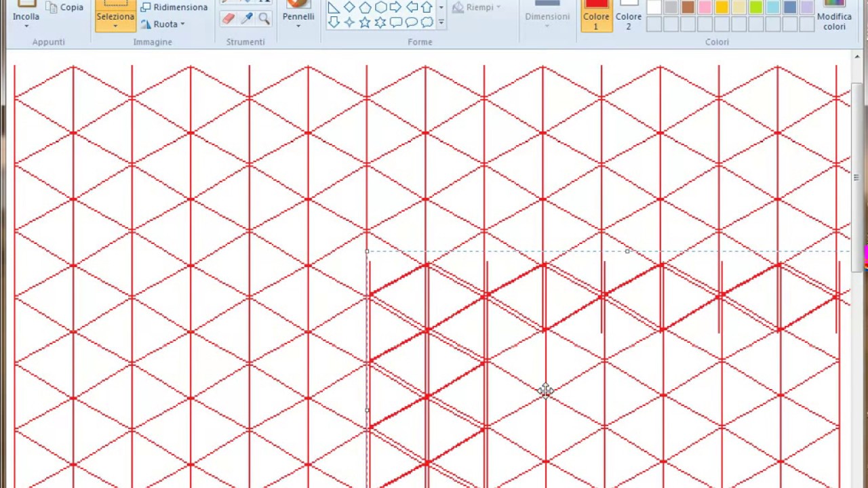The height and width of the screenshot is (488, 868).
Task: Choose the four-point star shape
Action: tap(349, 22)
